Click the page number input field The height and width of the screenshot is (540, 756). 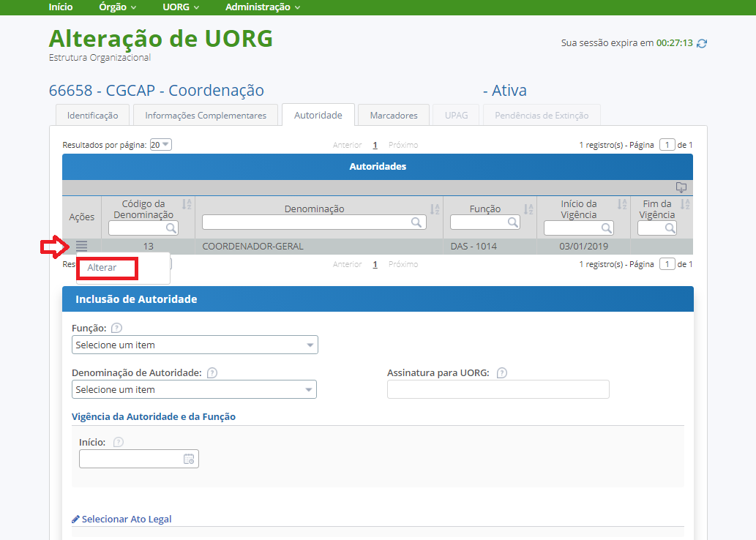[667, 144]
